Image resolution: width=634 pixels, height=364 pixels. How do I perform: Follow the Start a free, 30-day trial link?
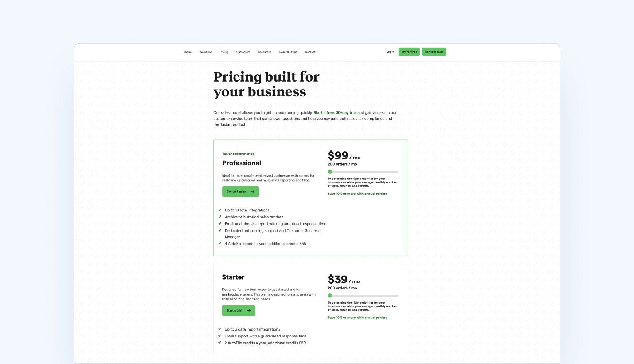[335, 113]
